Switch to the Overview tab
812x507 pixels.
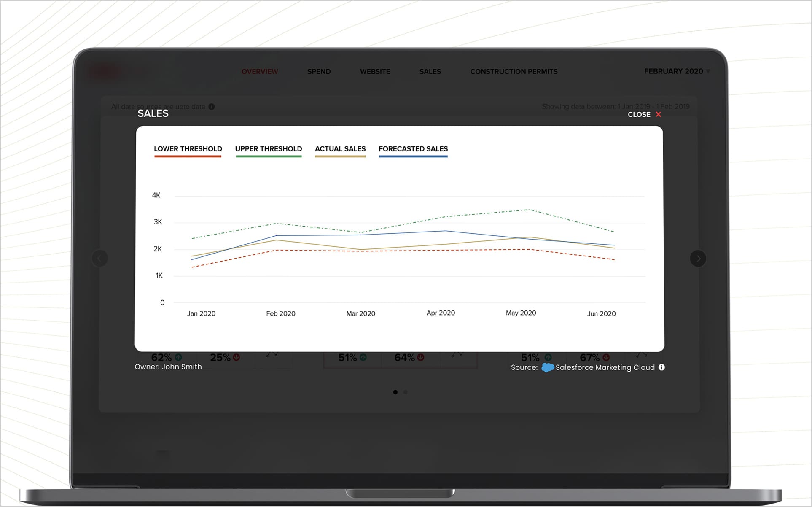260,71
